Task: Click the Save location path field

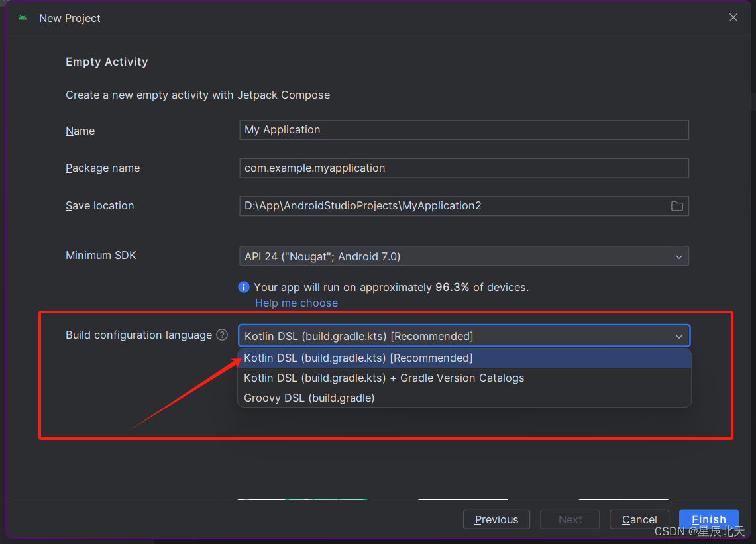Action: tap(451, 206)
